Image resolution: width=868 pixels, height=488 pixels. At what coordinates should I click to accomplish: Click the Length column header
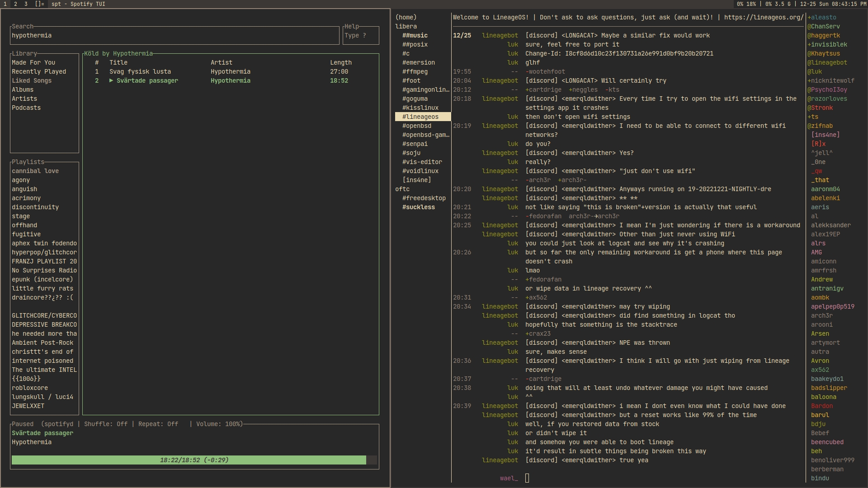tap(341, 62)
